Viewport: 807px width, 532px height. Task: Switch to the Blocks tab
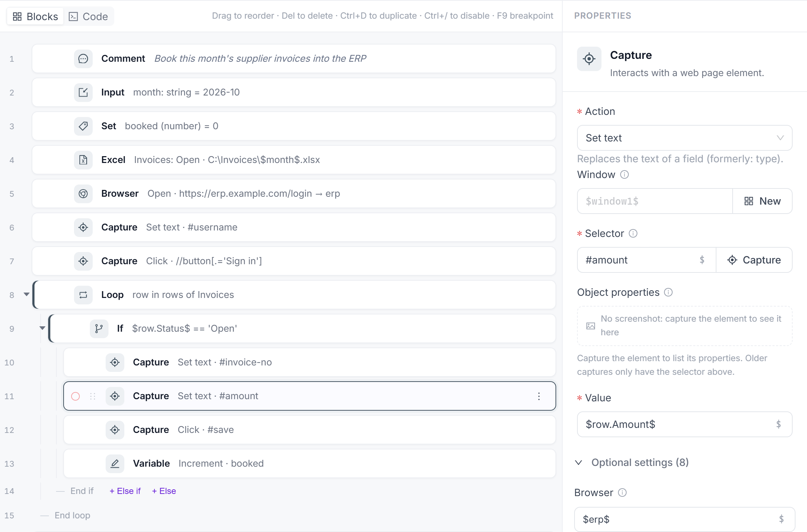pyautogui.click(x=35, y=16)
